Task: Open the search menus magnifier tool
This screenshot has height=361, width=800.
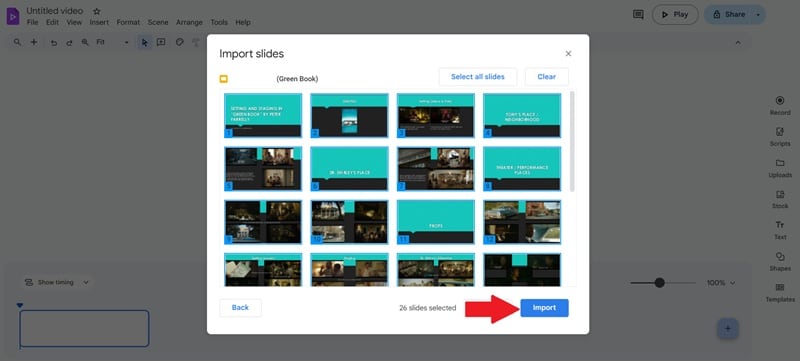Action: click(x=18, y=42)
